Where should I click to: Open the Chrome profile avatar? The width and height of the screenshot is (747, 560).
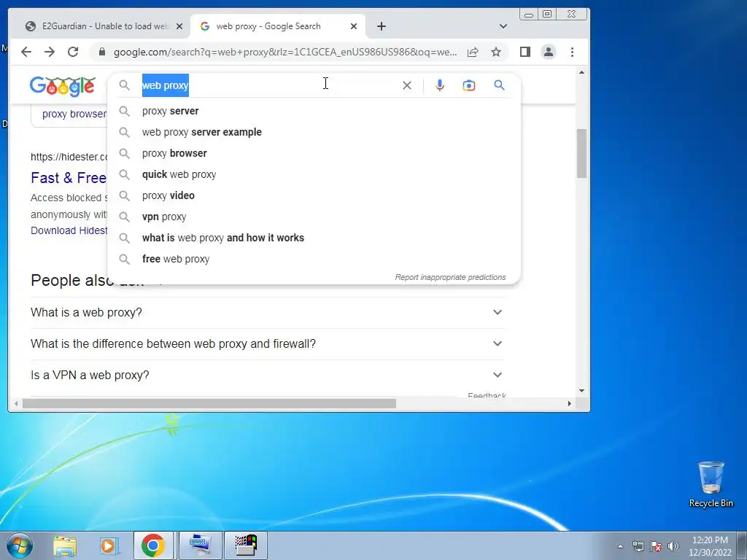549,52
